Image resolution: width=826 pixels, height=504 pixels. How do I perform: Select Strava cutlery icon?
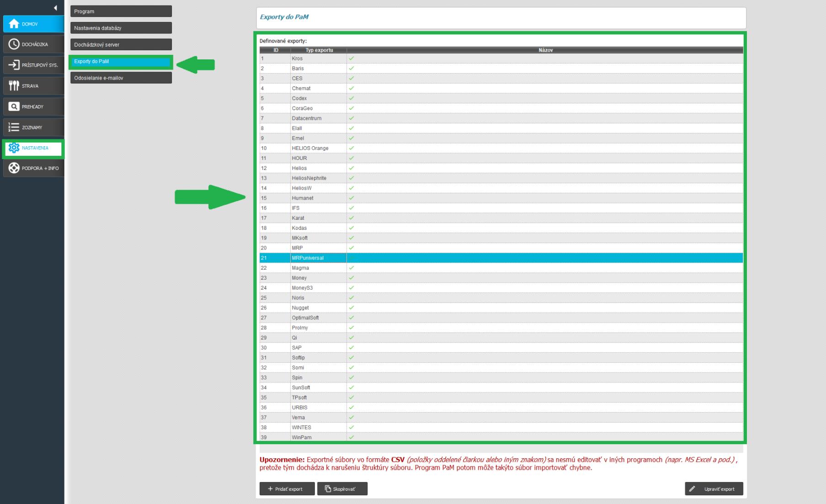[x=14, y=86]
